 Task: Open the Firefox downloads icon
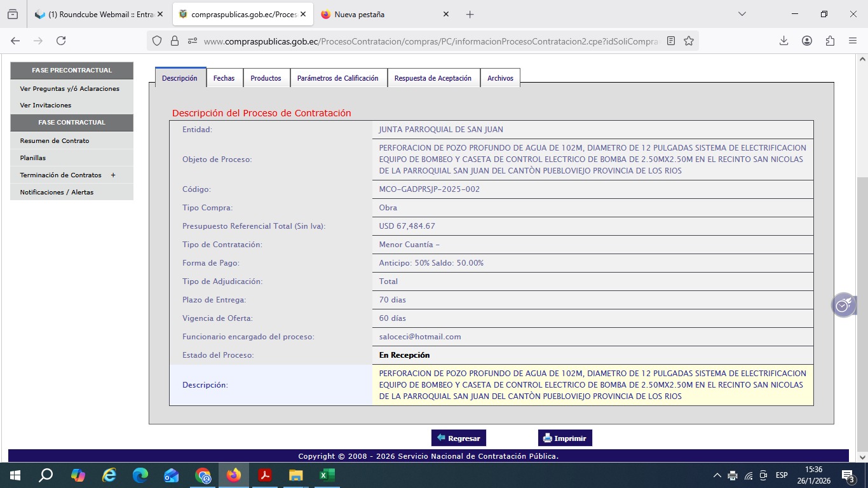tap(783, 41)
